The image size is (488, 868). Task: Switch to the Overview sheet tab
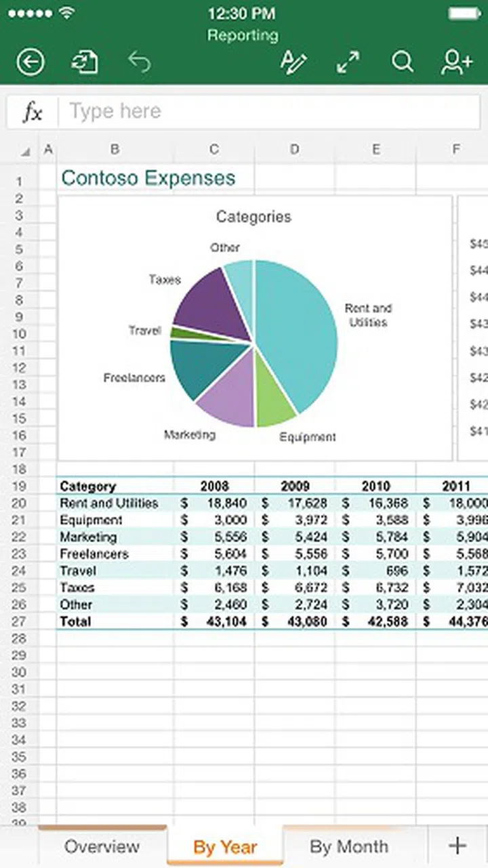[x=102, y=846]
